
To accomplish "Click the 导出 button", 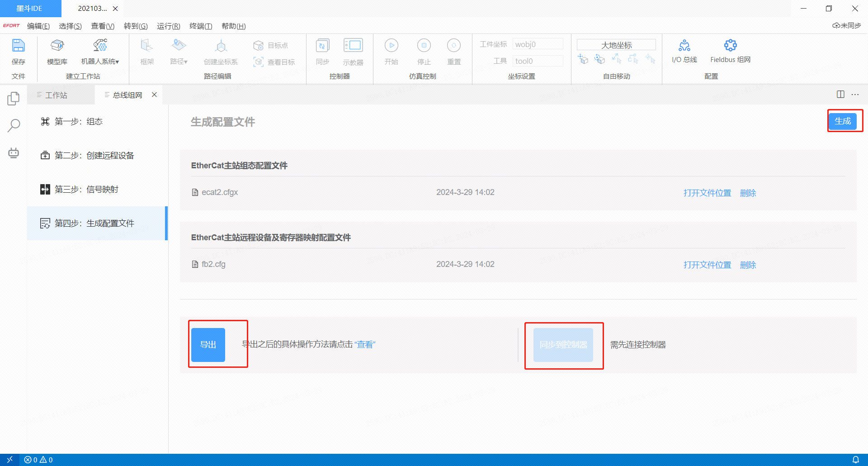I will pos(208,345).
